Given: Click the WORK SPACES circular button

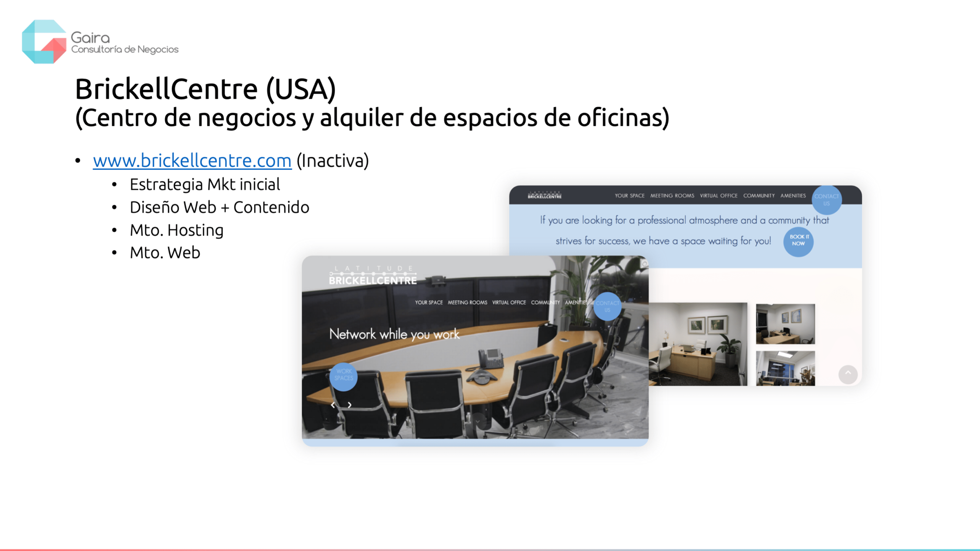Looking at the screenshot, I should click(343, 377).
